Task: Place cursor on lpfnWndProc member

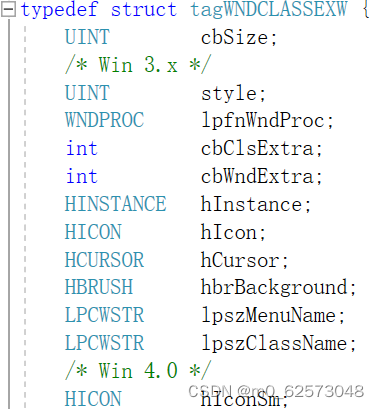Action: pos(263,121)
